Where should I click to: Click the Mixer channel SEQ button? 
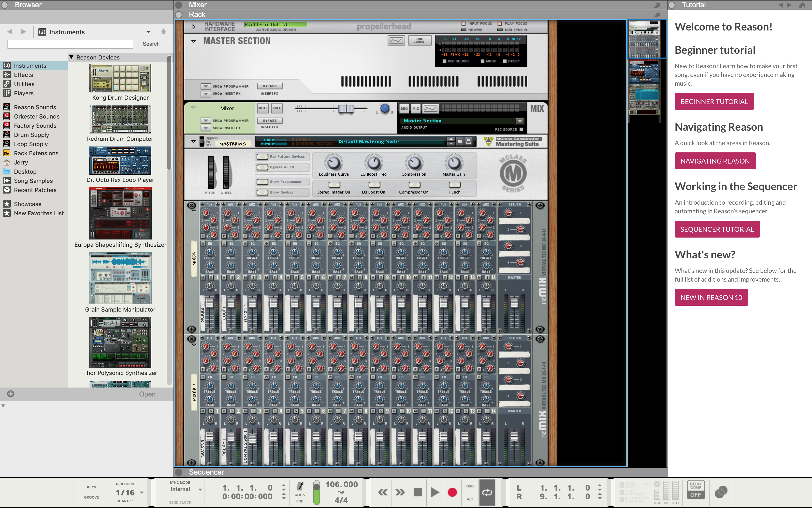point(404,109)
